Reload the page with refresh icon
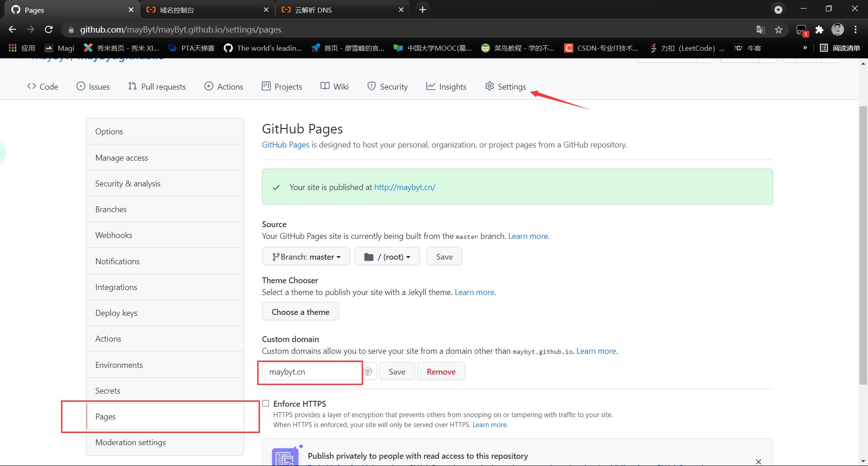This screenshot has width=868, height=466. (49, 29)
